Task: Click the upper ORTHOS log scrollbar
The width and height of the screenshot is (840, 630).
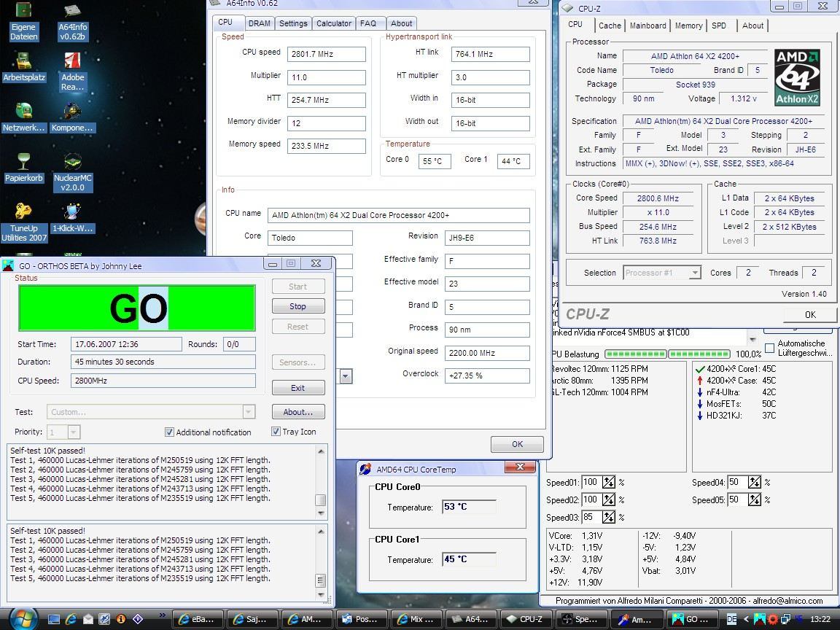Action: tap(321, 481)
